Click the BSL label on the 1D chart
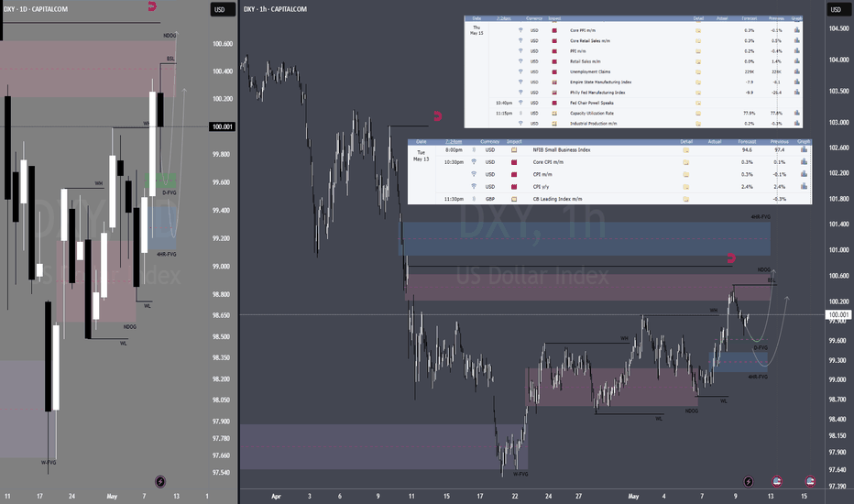Image resolution: width=854 pixels, height=504 pixels. 170,59
